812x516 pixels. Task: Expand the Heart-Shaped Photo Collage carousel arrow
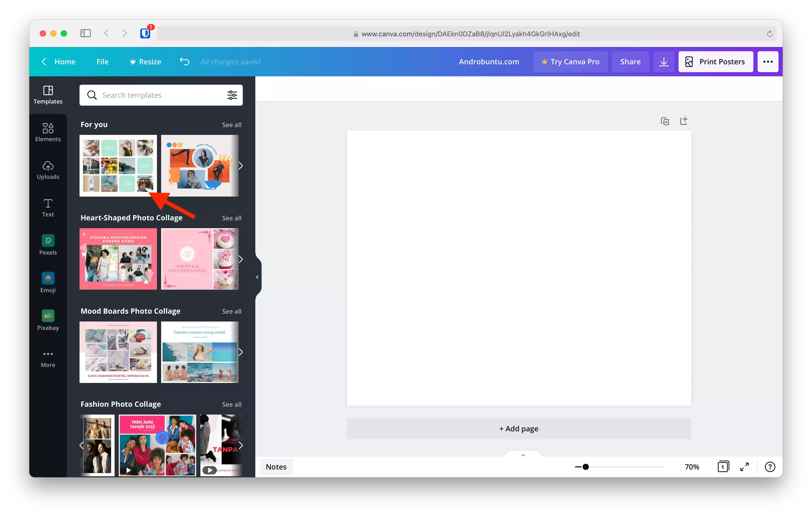[x=241, y=259]
